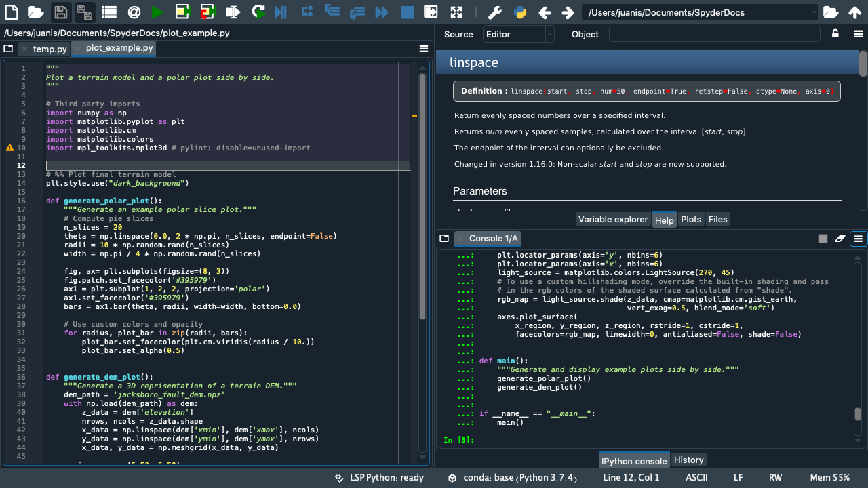Toggle fullscreen mode icon
Image resolution: width=868 pixels, height=488 pixels.
point(456,12)
